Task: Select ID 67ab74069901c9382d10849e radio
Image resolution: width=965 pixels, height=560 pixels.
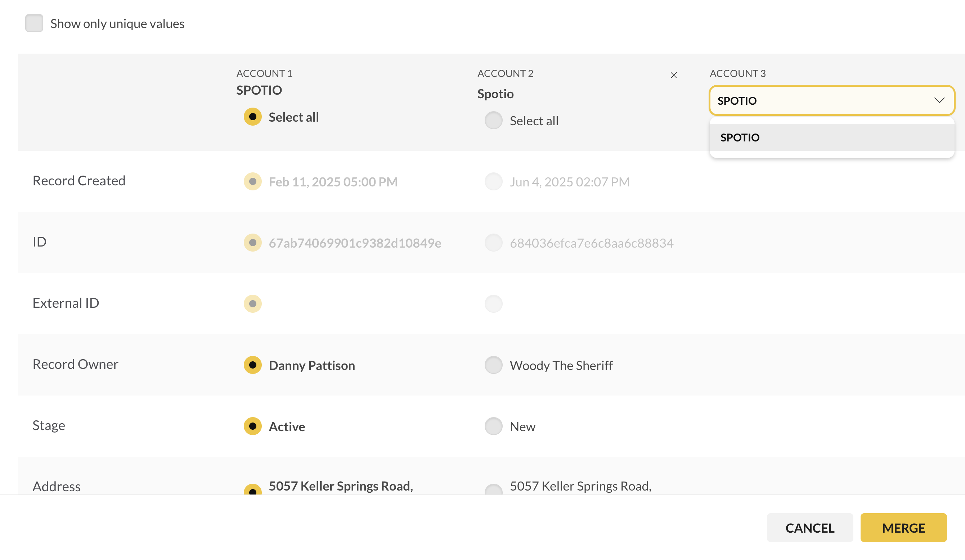Action: click(253, 243)
